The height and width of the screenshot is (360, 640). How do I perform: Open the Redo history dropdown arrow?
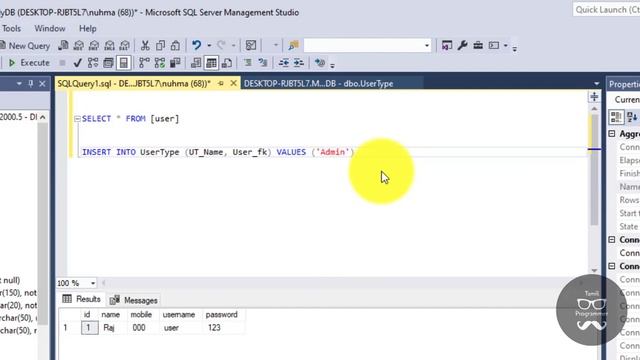(x=233, y=45)
